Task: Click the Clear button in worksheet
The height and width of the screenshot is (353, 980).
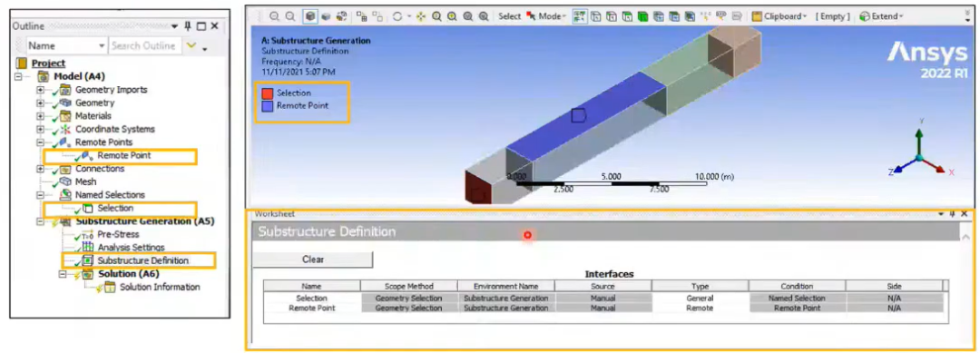Action: pos(312,260)
